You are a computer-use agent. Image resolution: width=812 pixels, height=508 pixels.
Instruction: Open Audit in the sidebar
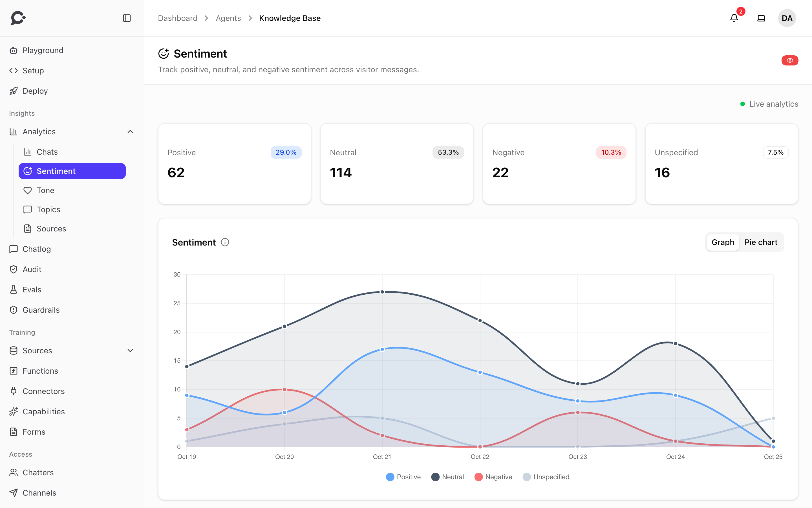pyautogui.click(x=72, y=270)
